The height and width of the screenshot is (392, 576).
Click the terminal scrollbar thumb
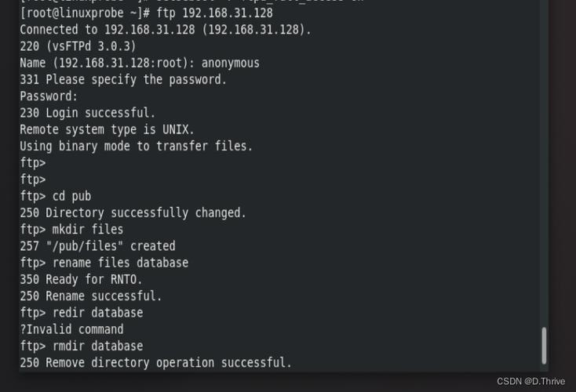544,346
